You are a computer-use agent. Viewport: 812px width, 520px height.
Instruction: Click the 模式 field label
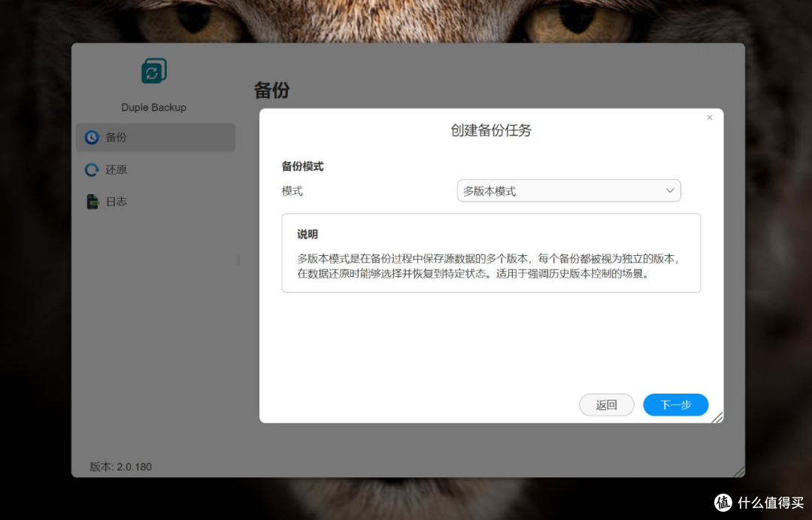[292, 191]
